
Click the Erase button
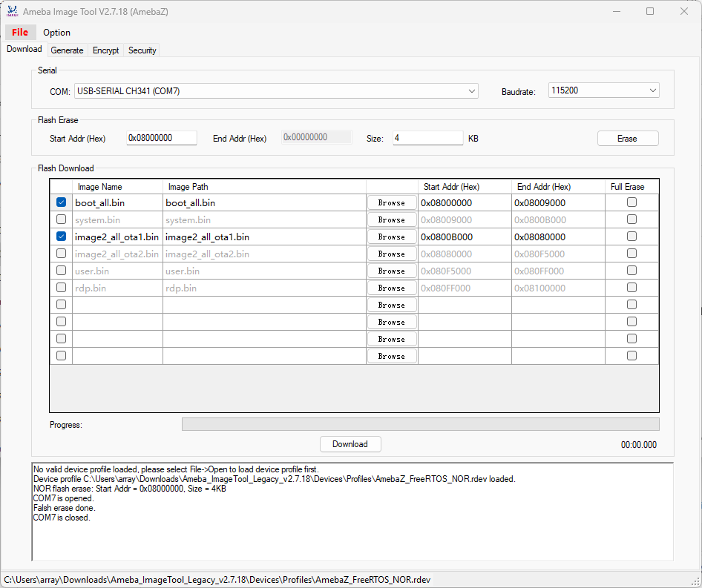coord(627,139)
